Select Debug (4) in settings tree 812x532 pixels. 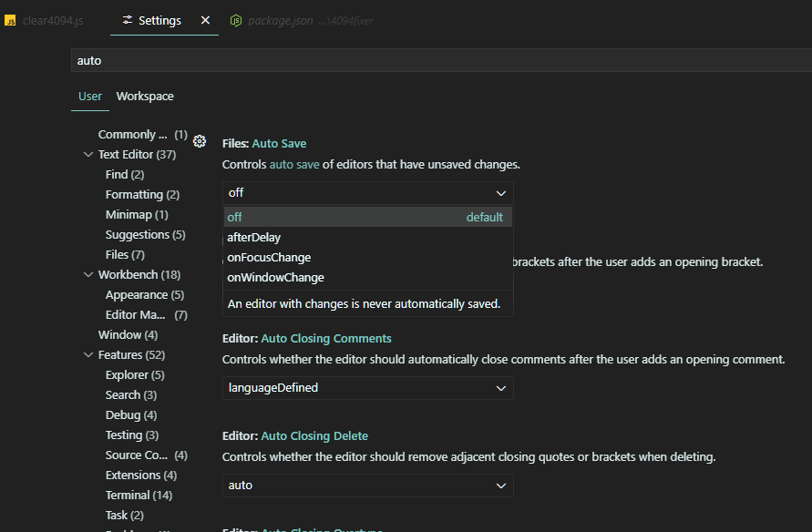[131, 415]
